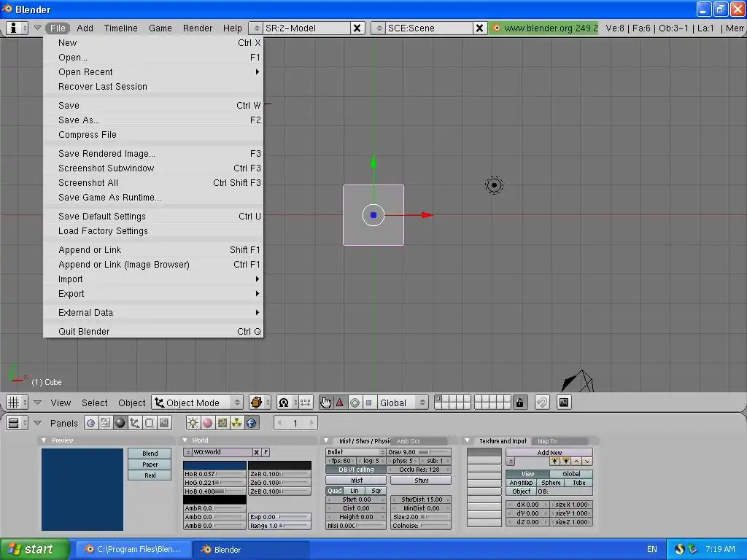Enable the Mist toggle

[356, 481]
